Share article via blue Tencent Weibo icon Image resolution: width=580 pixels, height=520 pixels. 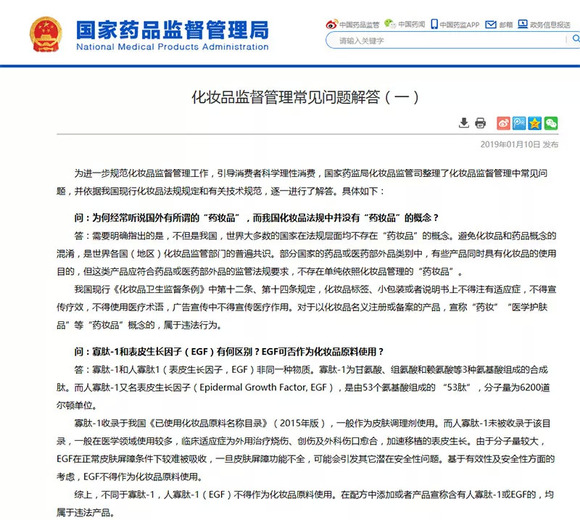519,123
